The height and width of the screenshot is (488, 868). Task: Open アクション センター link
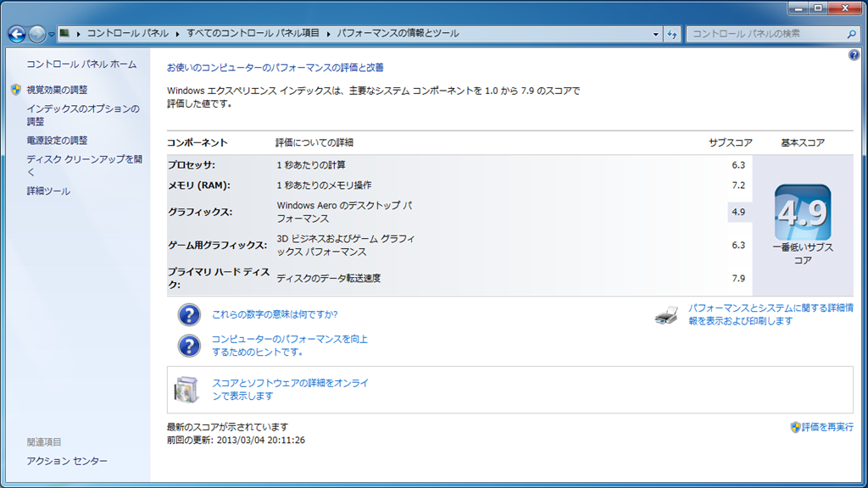tap(67, 461)
